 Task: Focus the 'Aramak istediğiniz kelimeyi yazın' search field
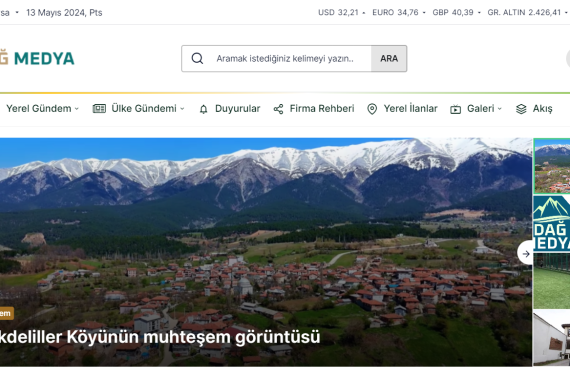(285, 59)
